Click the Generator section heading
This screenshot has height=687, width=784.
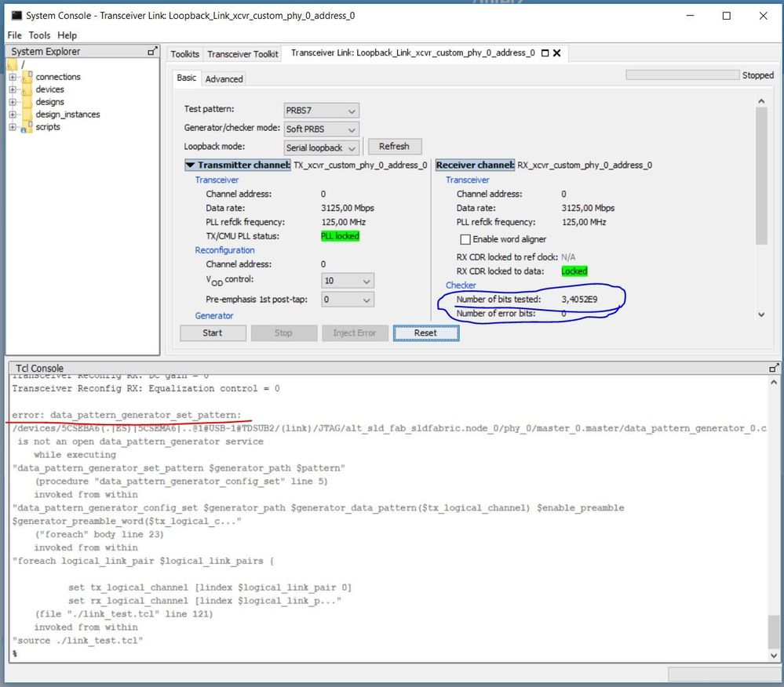[x=214, y=316]
